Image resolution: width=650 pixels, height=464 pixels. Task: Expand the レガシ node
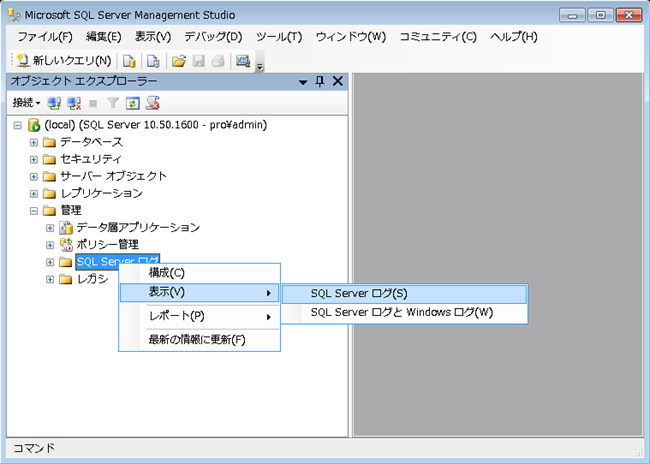50,279
